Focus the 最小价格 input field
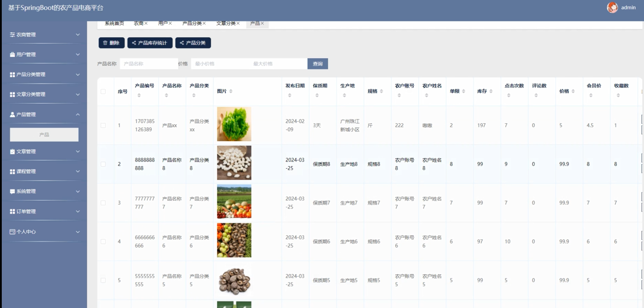644x308 pixels. pyautogui.click(x=220, y=64)
